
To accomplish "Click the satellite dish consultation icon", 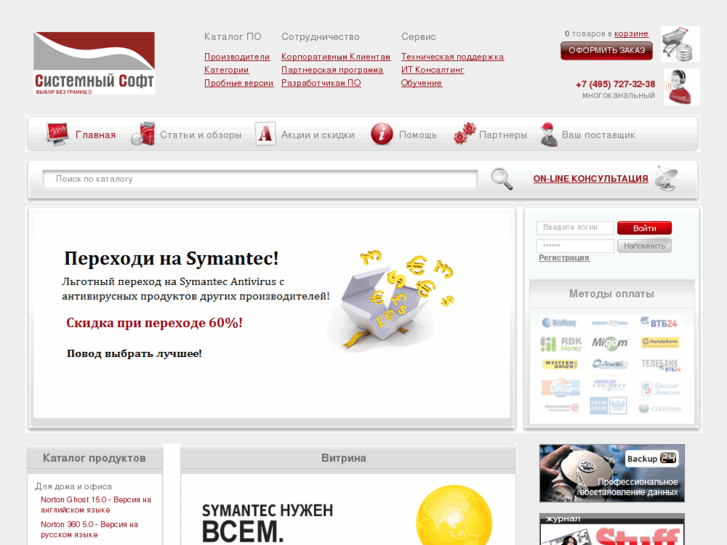I will 667,179.
